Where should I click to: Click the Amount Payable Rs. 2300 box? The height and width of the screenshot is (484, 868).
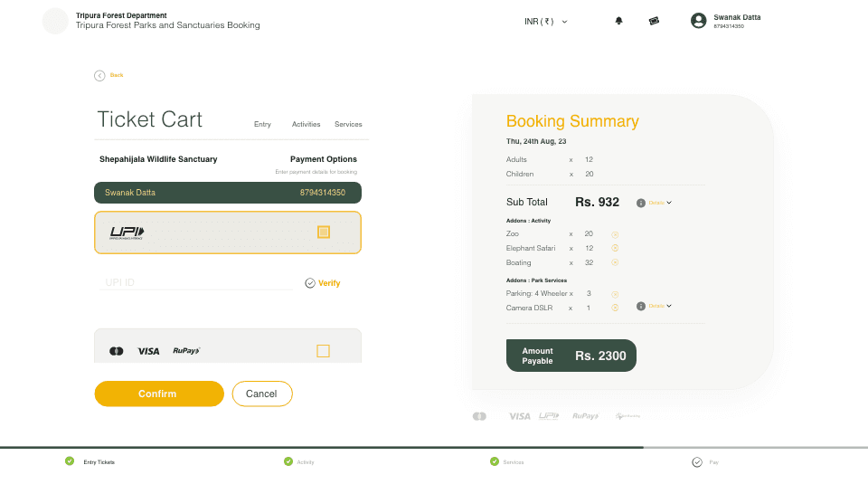click(571, 356)
